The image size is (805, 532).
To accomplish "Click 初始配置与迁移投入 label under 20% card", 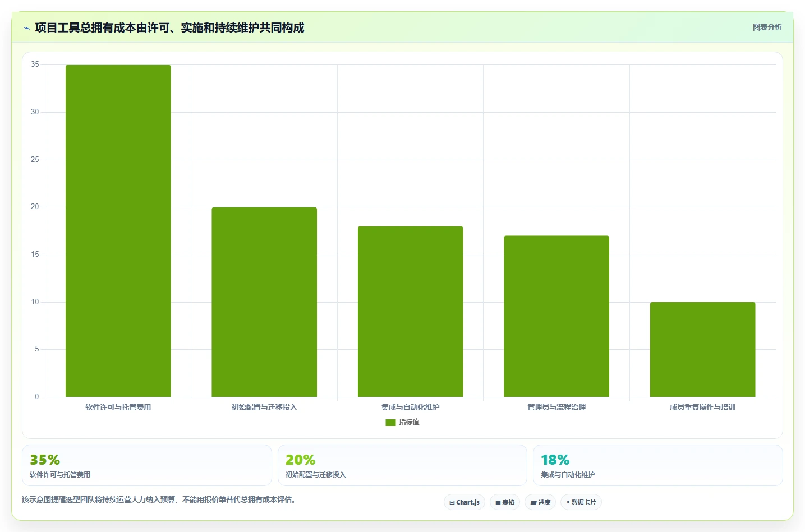I will click(x=316, y=474).
